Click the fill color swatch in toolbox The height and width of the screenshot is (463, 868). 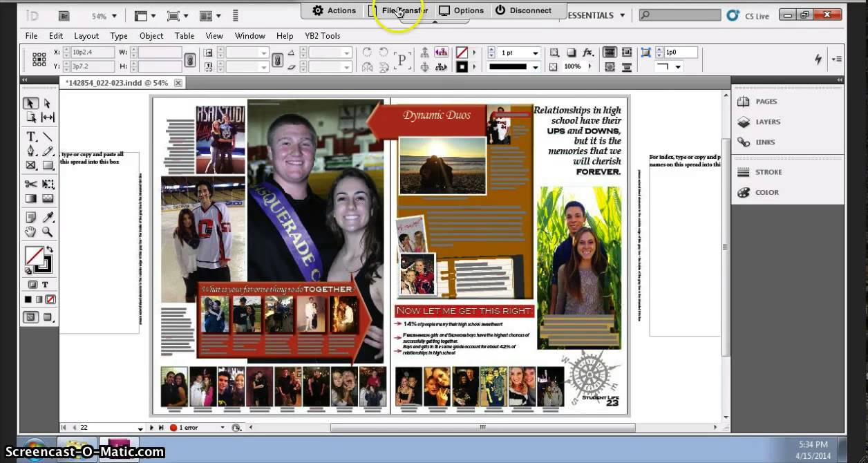pyautogui.click(x=34, y=256)
